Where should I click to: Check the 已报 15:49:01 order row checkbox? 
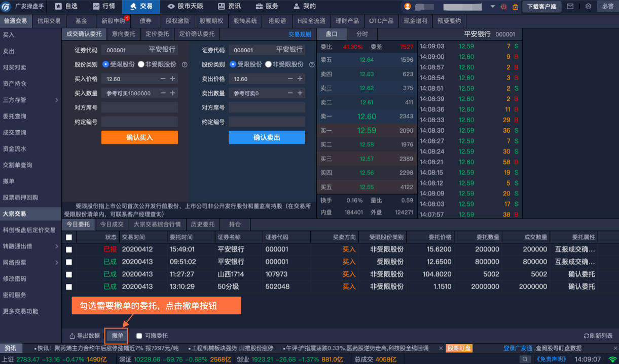point(69,249)
